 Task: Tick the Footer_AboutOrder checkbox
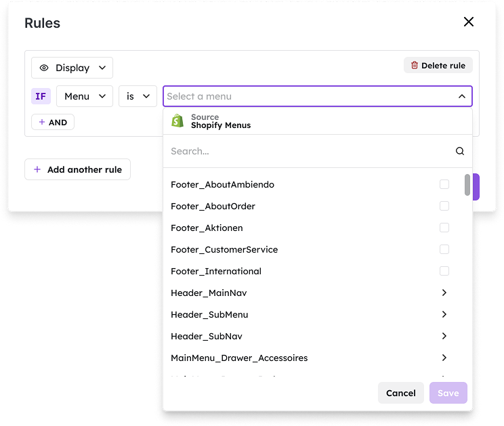444,206
